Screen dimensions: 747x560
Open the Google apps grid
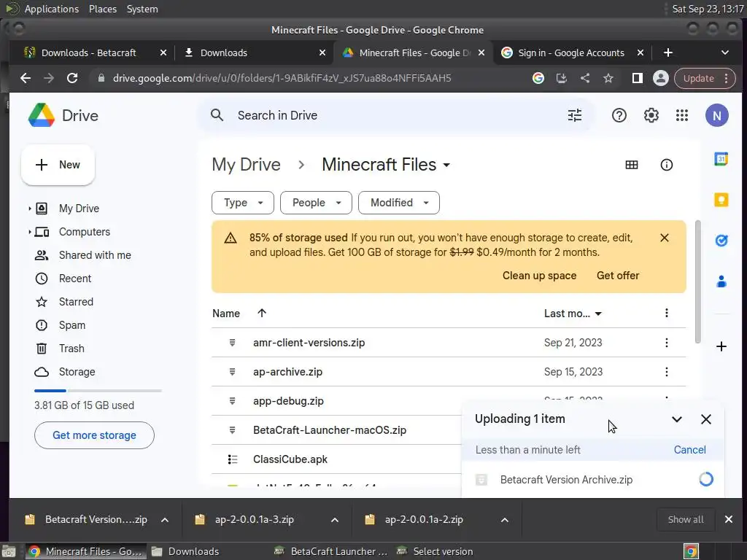pyautogui.click(x=682, y=115)
